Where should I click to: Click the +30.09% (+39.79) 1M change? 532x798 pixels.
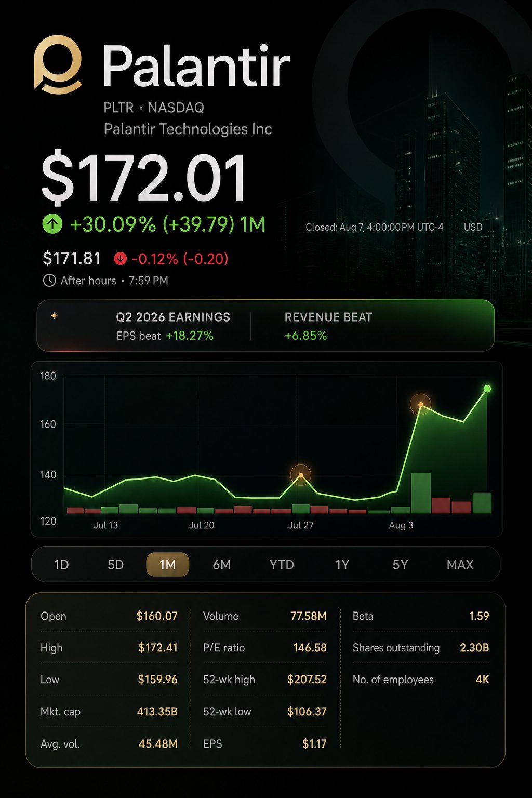pyautogui.click(x=167, y=224)
